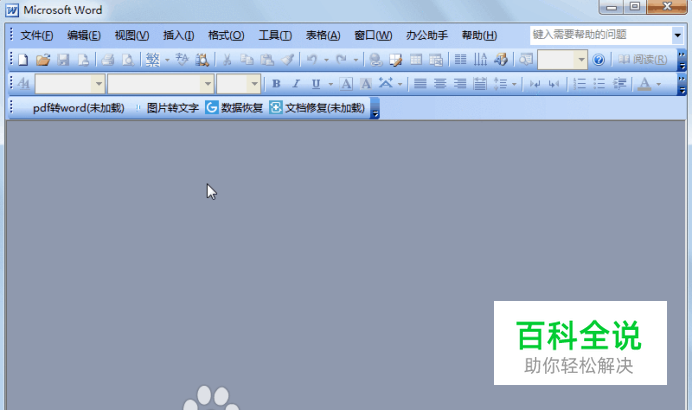This screenshot has height=410, width=692.
Task: Click the Font Color A button
Action: [644, 83]
